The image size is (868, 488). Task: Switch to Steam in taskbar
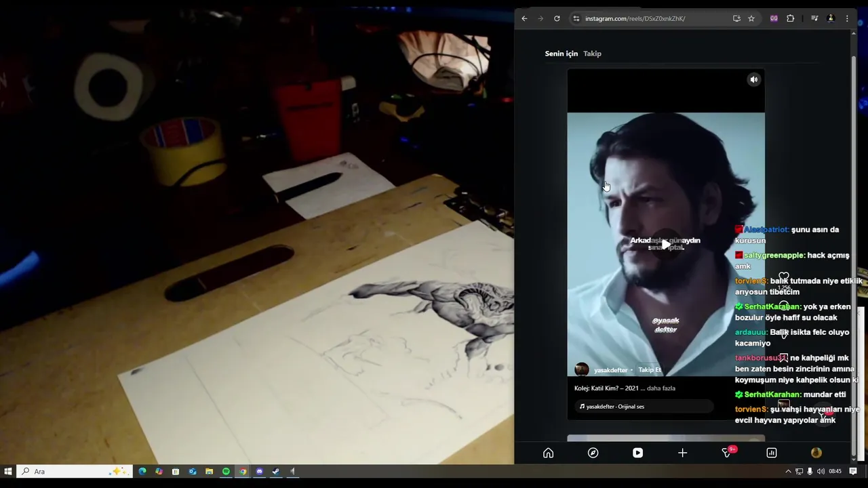coord(276,471)
